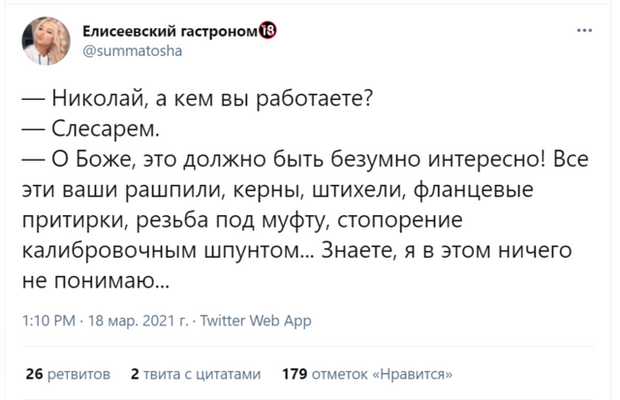Visit the @summatosha handle link
This screenshot has height=400, width=620.
[x=132, y=51]
